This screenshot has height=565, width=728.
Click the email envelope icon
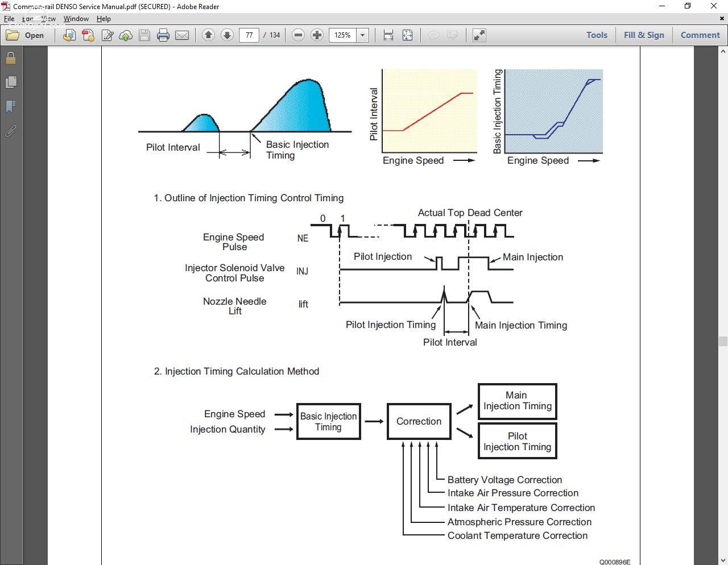[182, 35]
